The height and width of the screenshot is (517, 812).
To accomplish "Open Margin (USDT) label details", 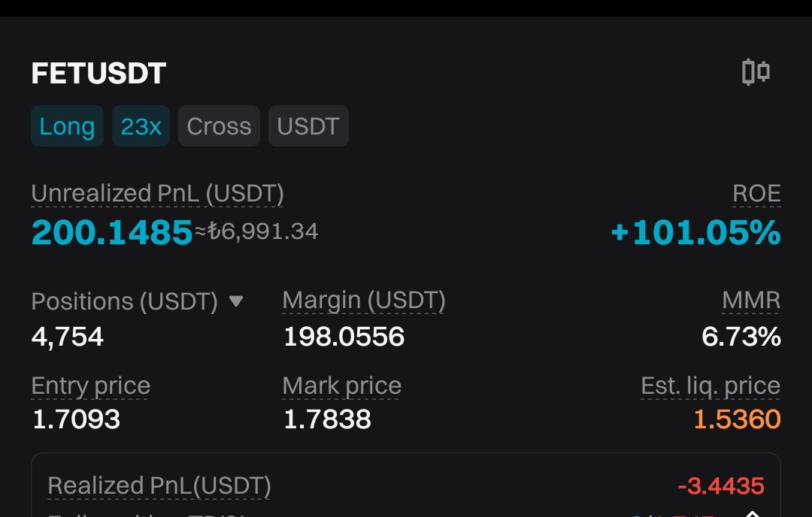I will click(x=364, y=301).
